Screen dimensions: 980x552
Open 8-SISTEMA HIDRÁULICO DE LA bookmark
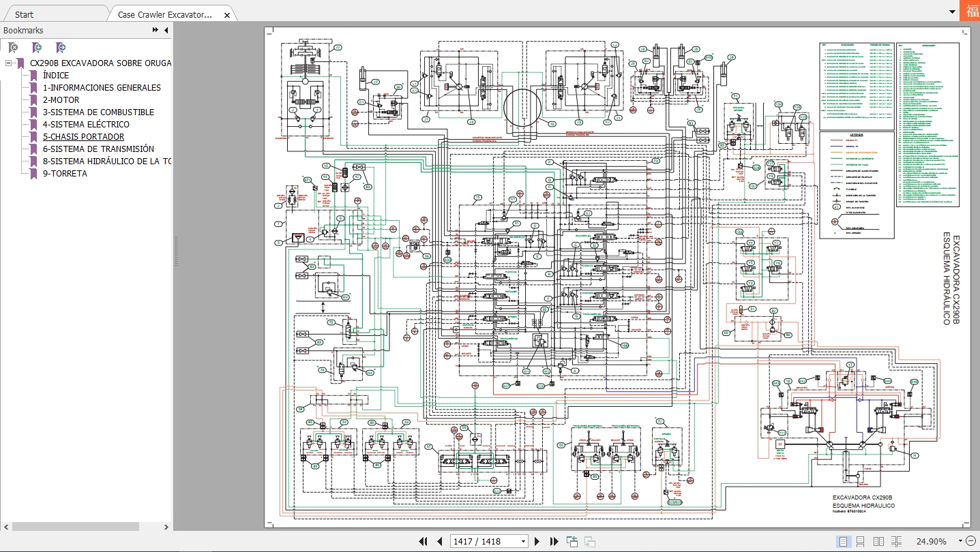coord(106,162)
